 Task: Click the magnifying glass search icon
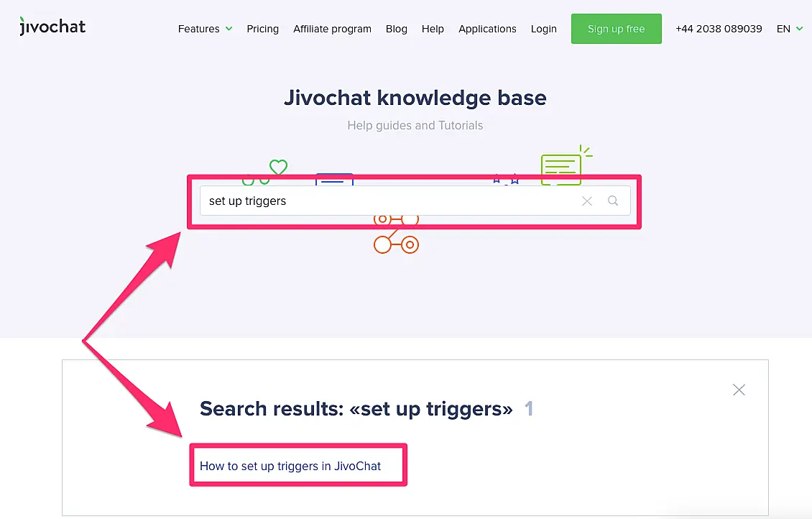tap(612, 201)
